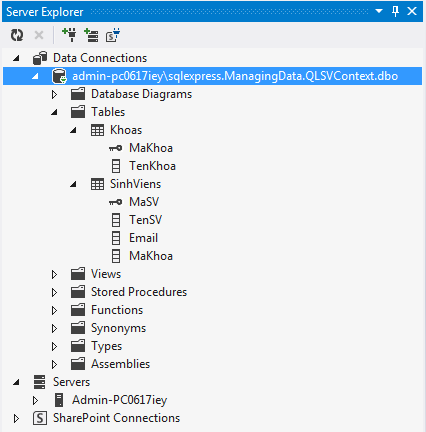Open the Window Position dropdown arrow
This screenshot has height=432, width=426.
click(x=379, y=11)
